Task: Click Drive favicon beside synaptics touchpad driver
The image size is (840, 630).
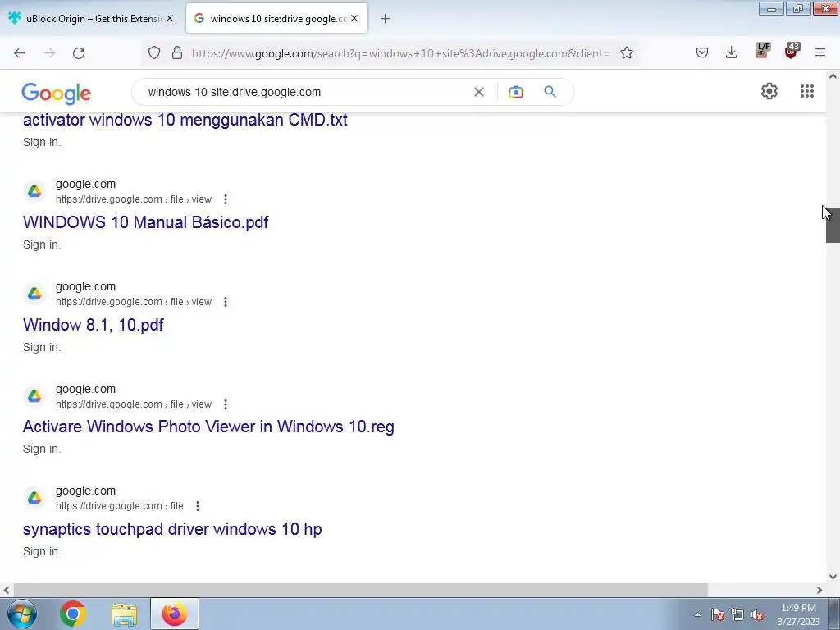Action: [x=34, y=498]
